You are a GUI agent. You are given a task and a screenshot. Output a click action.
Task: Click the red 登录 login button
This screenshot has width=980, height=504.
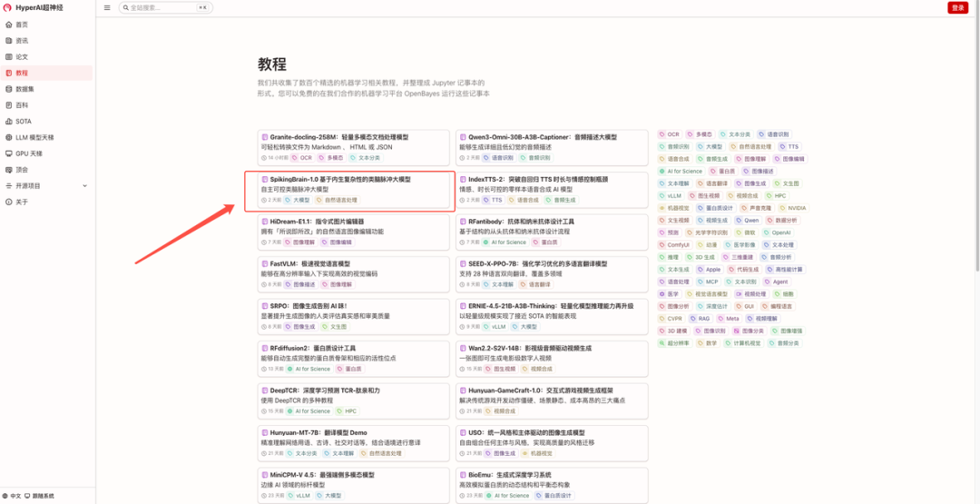point(957,7)
